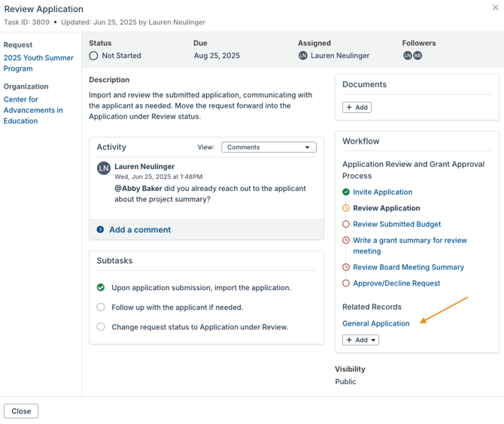Click the assigned user avatar icon

tap(303, 56)
